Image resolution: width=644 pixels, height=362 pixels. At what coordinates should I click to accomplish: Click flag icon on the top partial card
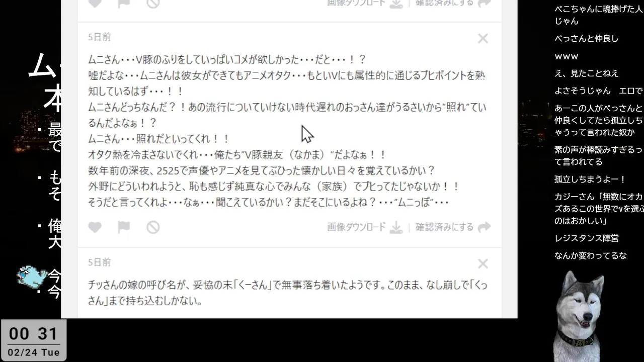pyautogui.click(x=124, y=3)
